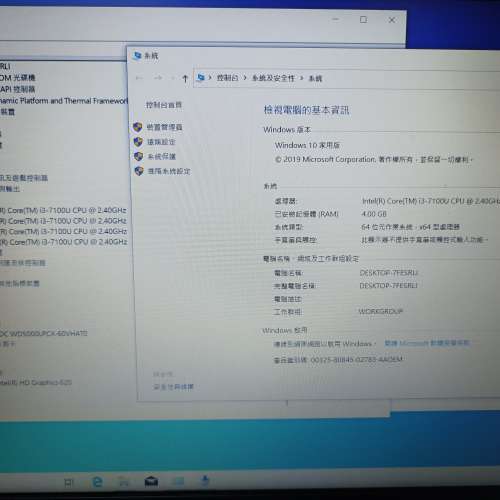The height and width of the screenshot is (500, 500).
Task: Launch Microsoft Edge from the taskbar
Action: click(x=97, y=482)
